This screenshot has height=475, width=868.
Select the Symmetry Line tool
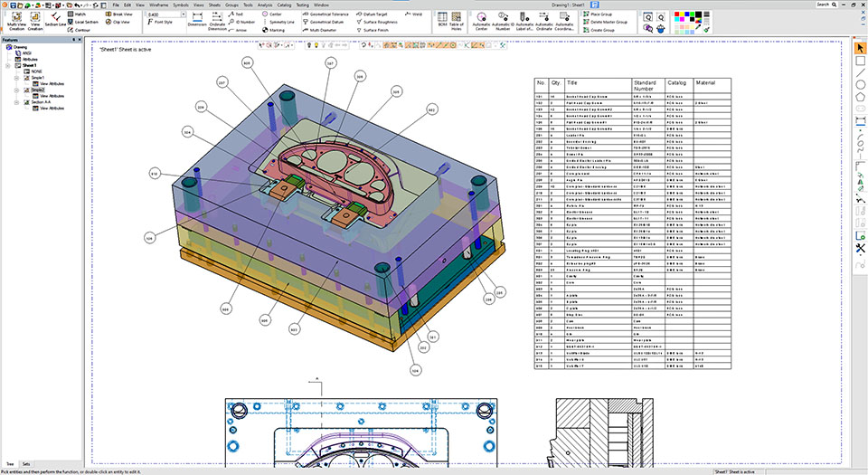278,22
